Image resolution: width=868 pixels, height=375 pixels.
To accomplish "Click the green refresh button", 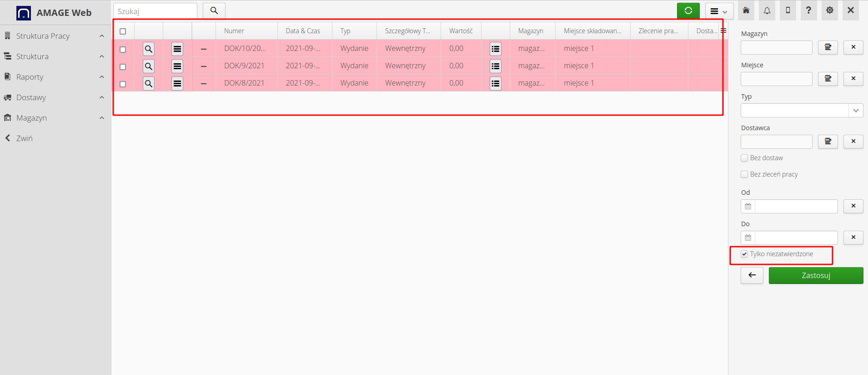I will tap(688, 11).
